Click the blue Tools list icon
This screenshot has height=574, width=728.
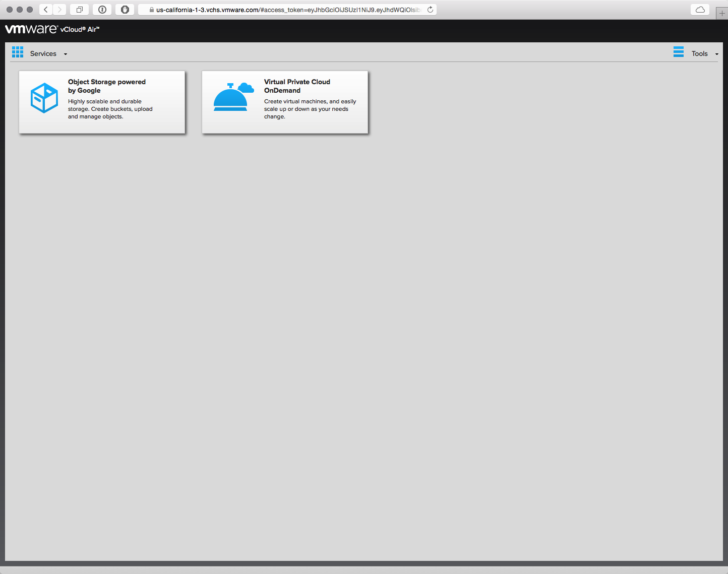click(679, 52)
